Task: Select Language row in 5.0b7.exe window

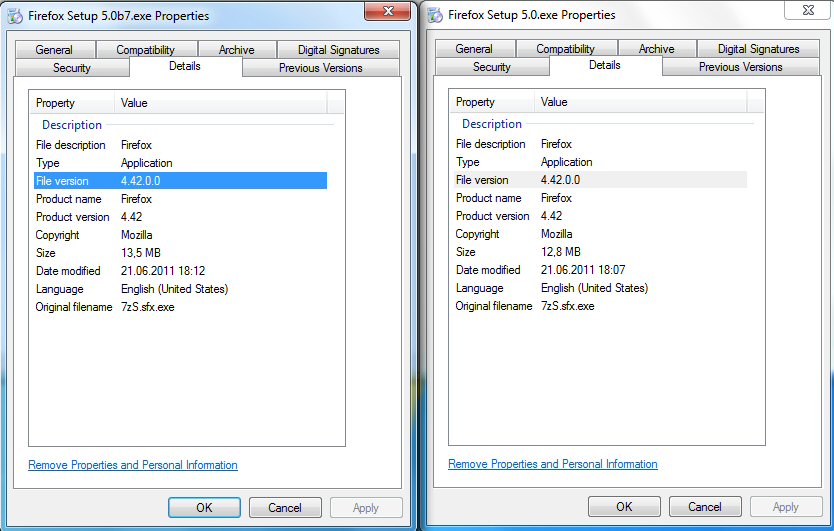Action: 180,289
